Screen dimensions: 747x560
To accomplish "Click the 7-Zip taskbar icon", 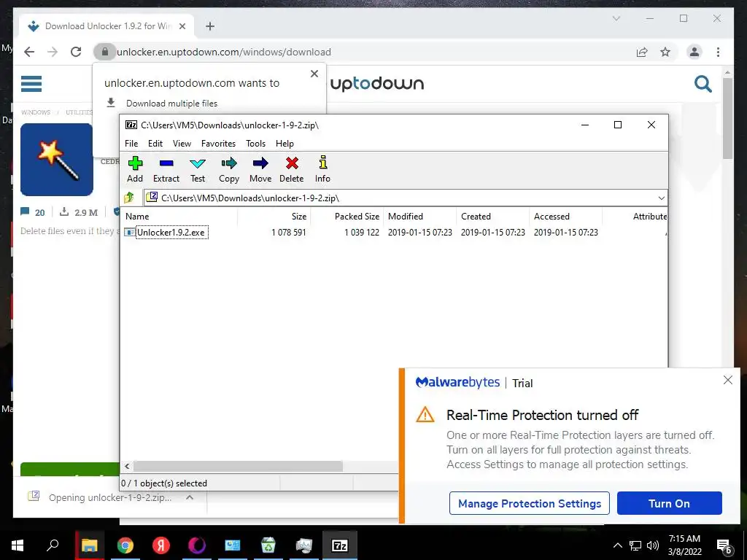I will click(x=340, y=545).
